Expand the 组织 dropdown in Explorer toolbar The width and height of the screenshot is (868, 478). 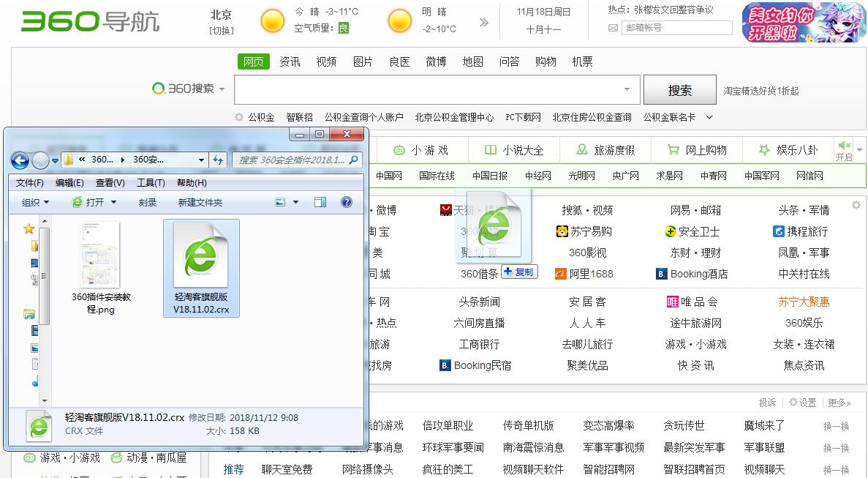coord(35,203)
